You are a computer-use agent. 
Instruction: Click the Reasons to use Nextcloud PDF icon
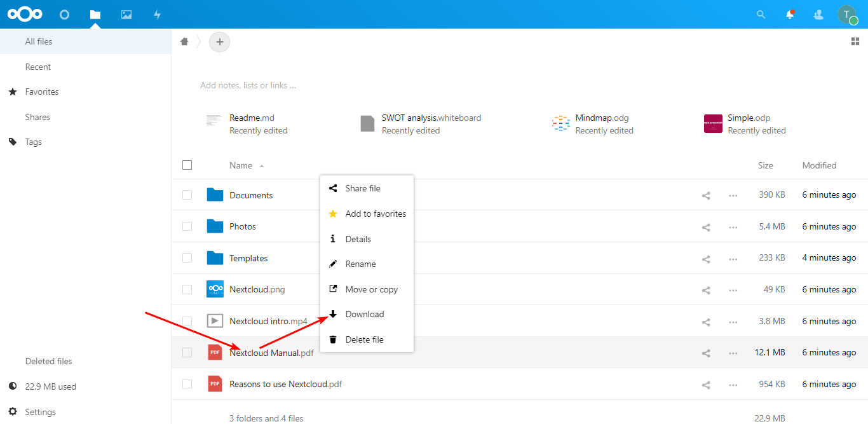[215, 384]
